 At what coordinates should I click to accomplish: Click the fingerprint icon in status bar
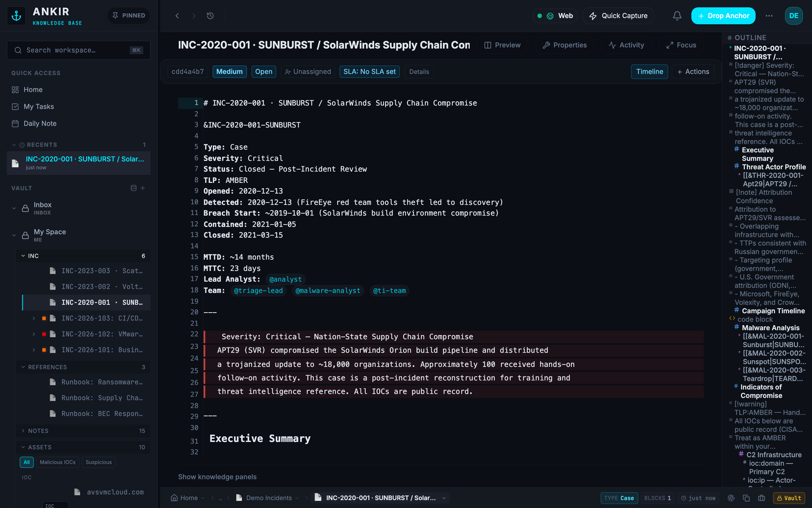click(731, 498)
